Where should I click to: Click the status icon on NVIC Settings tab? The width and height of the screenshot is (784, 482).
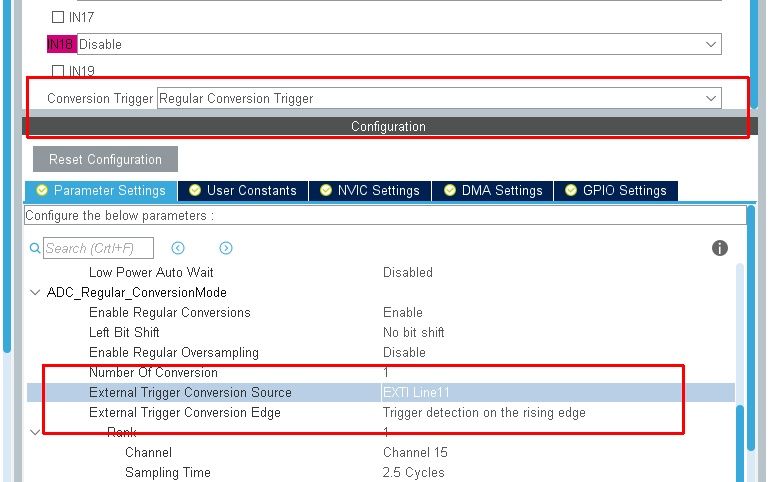(326, 190)
